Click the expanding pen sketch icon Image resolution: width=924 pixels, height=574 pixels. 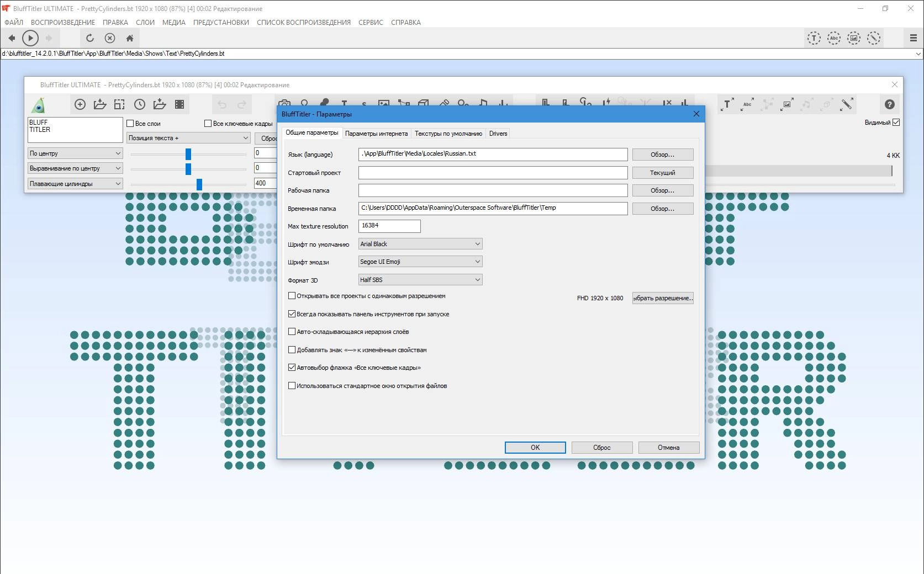coord(847,104)
